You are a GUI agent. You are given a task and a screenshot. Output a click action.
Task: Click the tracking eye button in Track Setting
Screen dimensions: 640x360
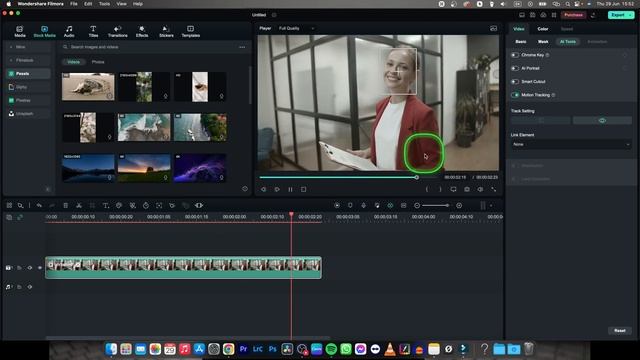(602, 120)
